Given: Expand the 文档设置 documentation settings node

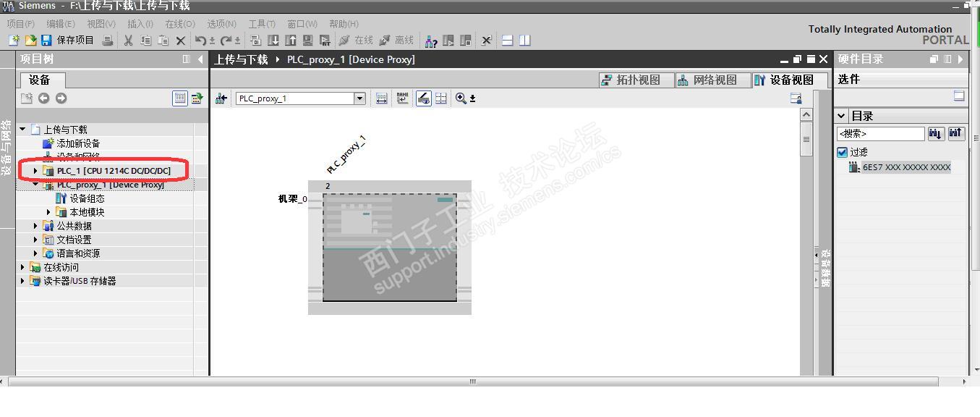Looking at the screenshot, I should tap(35, 240).
